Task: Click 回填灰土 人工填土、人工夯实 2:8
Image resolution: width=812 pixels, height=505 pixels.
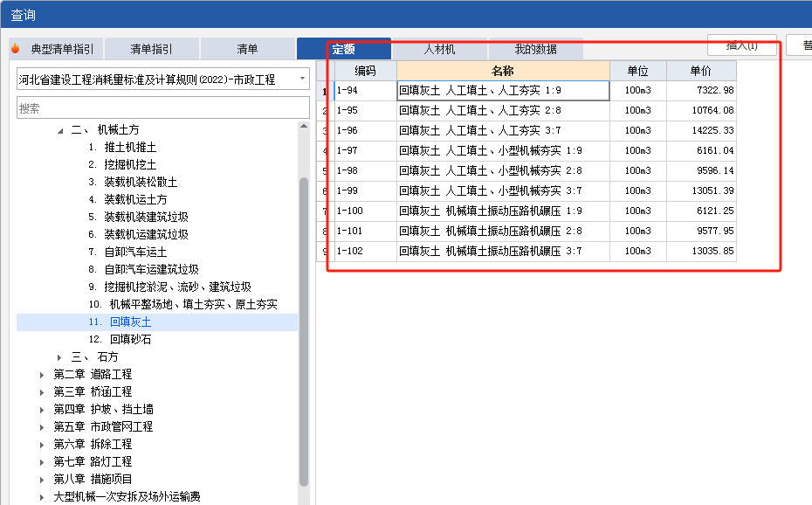Action: [503, 111]
